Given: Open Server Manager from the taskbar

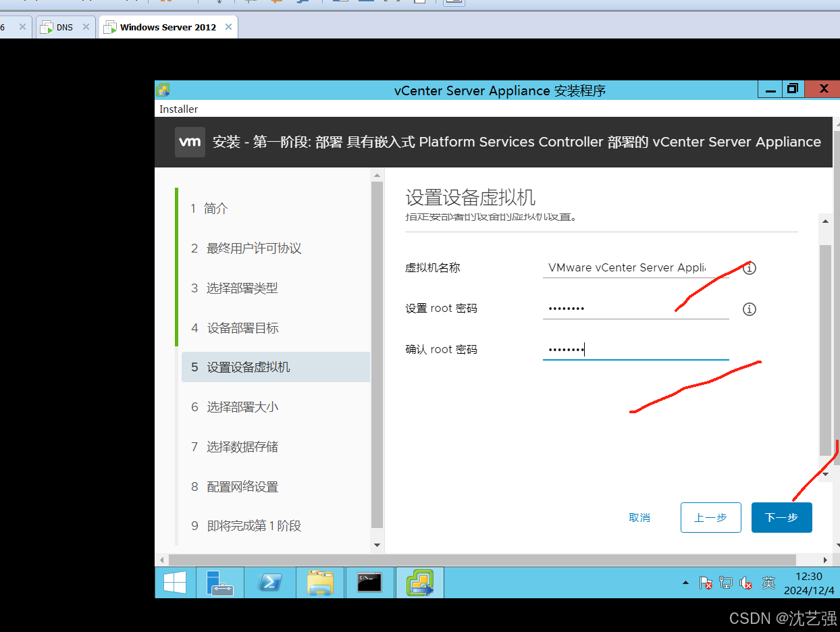Looking at the screenshot, I should pos(220,583).
